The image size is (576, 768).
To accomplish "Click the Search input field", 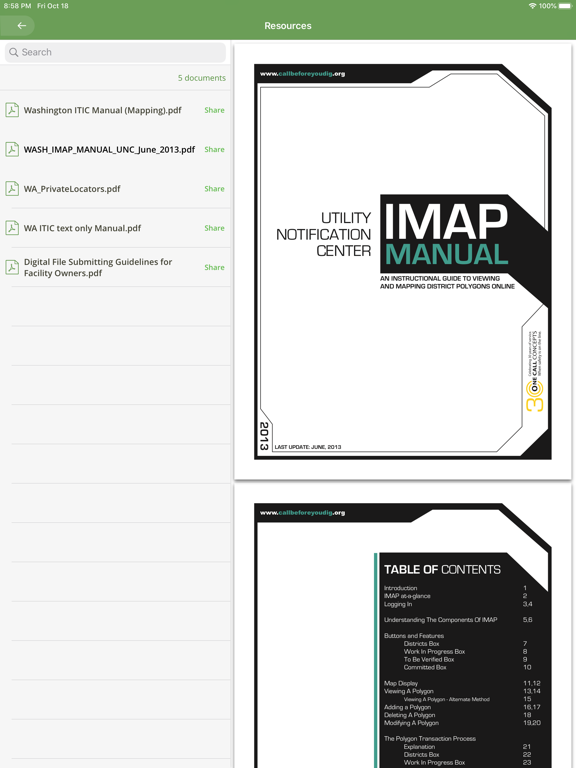I will pyautogui.click(x=115, y=52).
